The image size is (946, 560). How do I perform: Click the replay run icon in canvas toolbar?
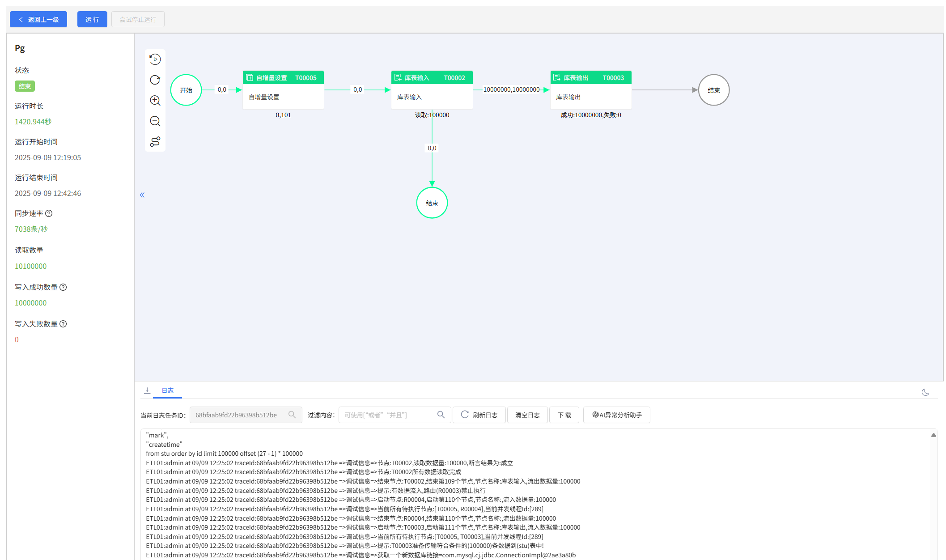click(x=155, y=59)
